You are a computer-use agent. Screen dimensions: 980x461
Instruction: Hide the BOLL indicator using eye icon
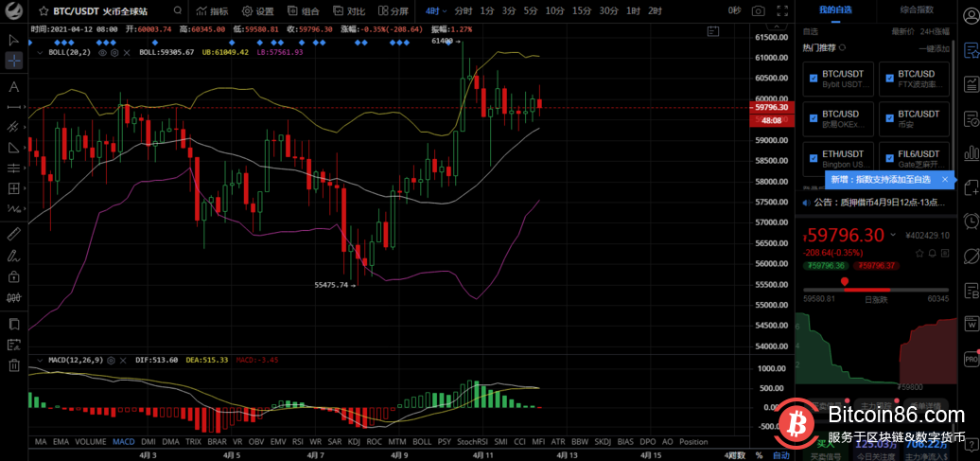pyautogui.click(x=103, y=52)
